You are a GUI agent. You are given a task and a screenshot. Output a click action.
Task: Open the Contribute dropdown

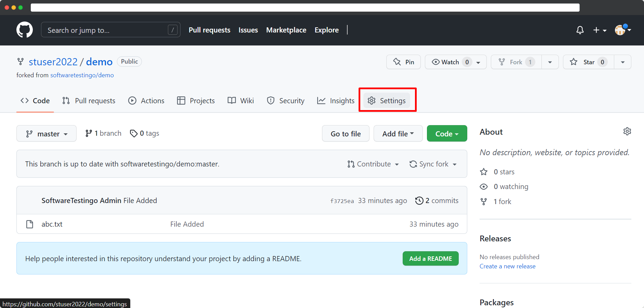tap(373, 164)
